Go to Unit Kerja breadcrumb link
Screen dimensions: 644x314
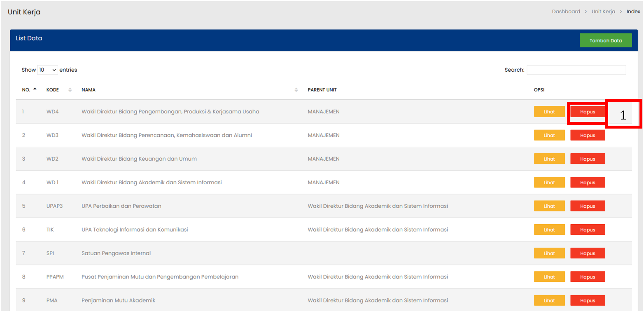[603, 12]
